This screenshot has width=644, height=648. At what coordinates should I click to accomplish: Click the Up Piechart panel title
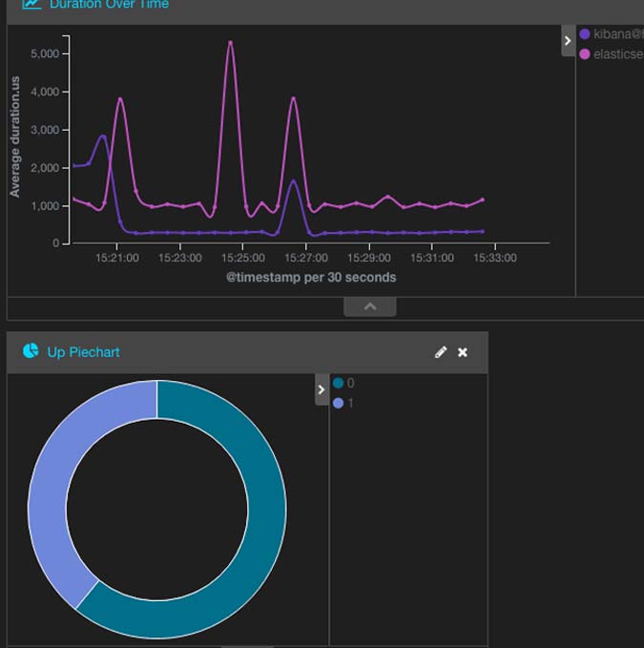(x=84, y=352)
